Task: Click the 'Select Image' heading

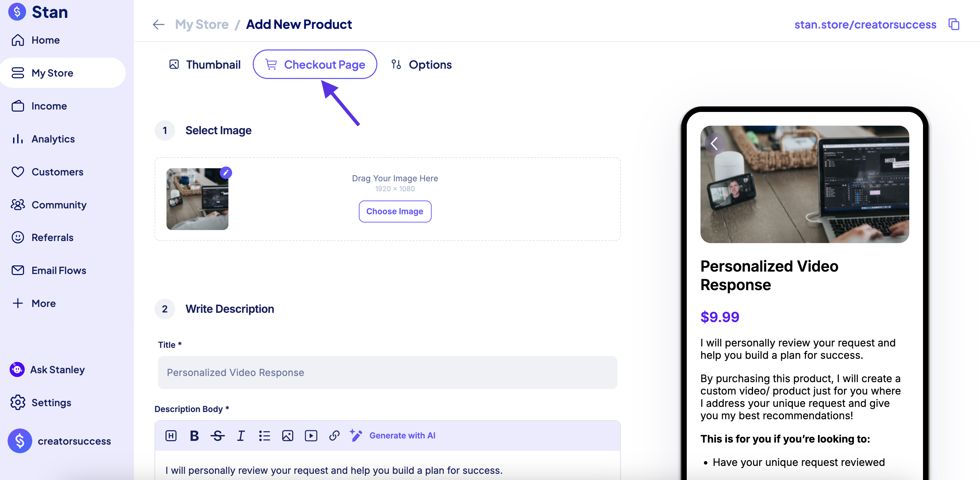Action: tap(218, 130)
